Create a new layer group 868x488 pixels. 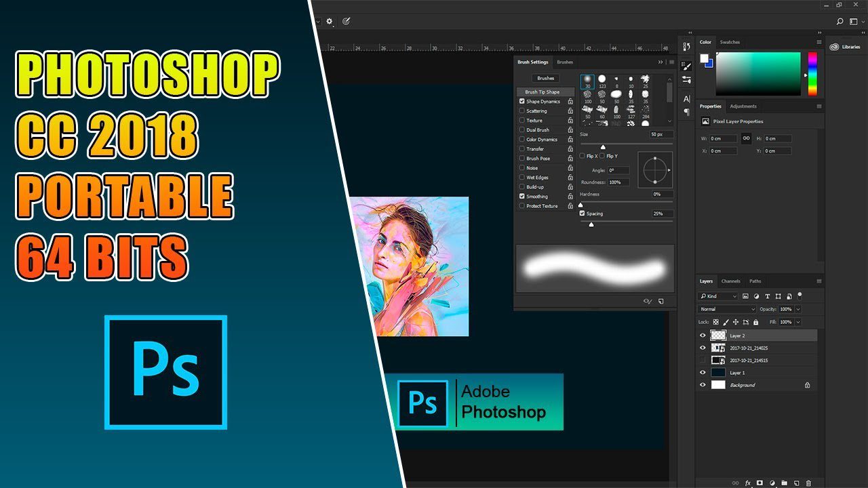(x=785, y=483)
